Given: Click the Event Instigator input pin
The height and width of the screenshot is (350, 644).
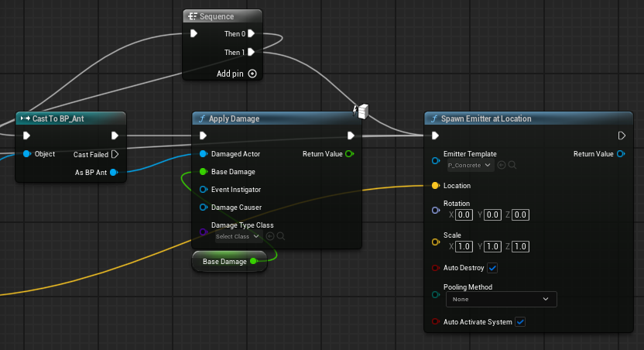Looking at the screenshot, I should coord(204,190).
